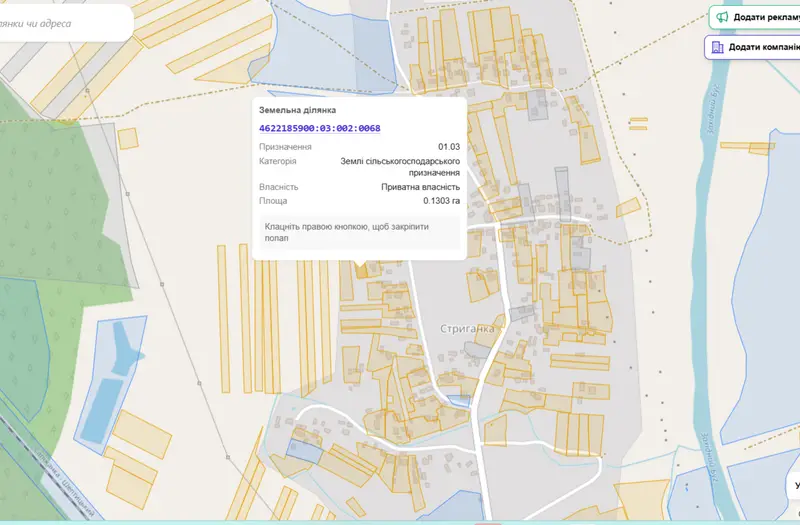Click the 'Додати рекламу' button

pyautogui.click(x=755, y=17)
